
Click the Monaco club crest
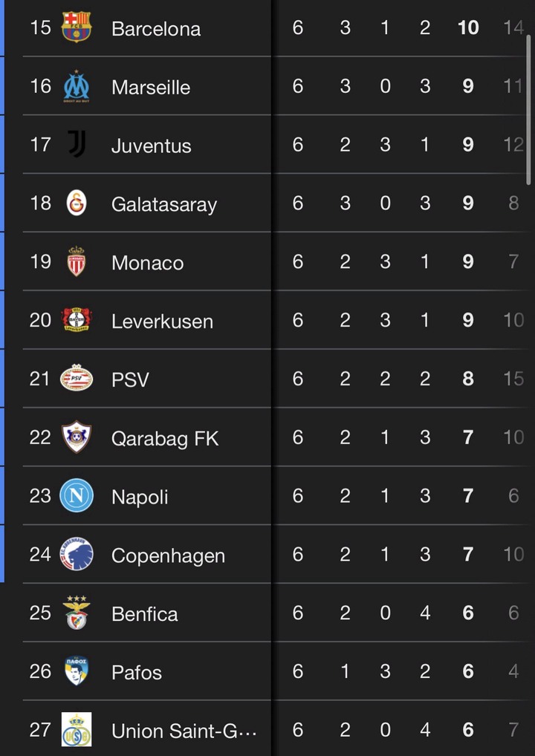[77, 261]
